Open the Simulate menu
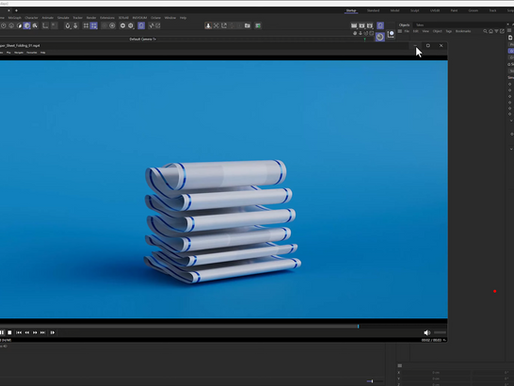Screen dimensions: 514x386 coord(63,18)
